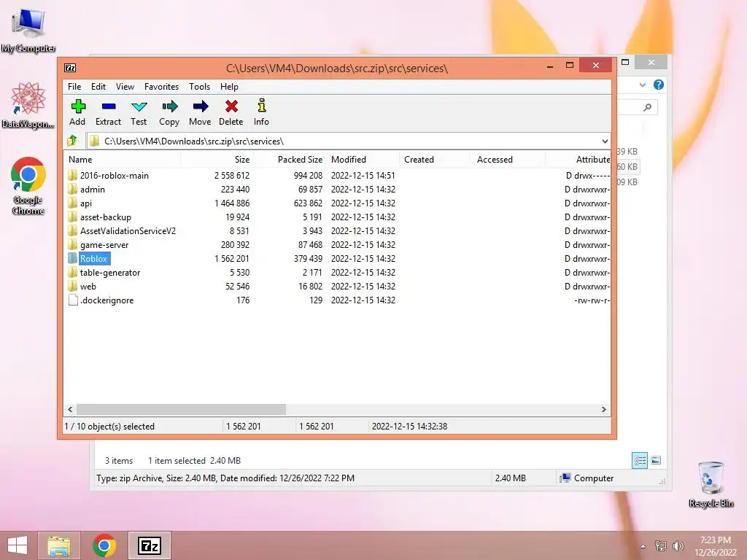Click the Add toolbar icon

77,106
